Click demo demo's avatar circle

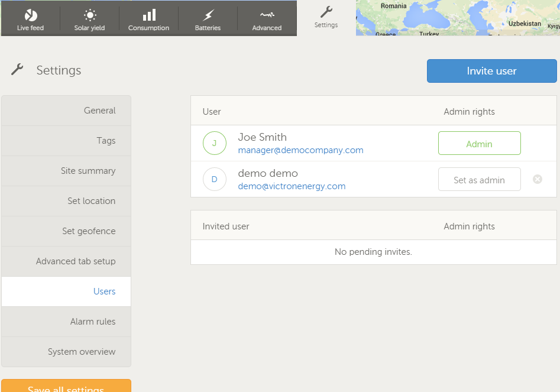pos(214,179)
